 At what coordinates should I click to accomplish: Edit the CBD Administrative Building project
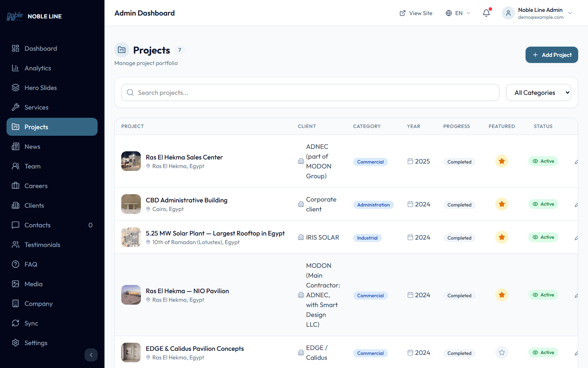(x=576, y=205)
